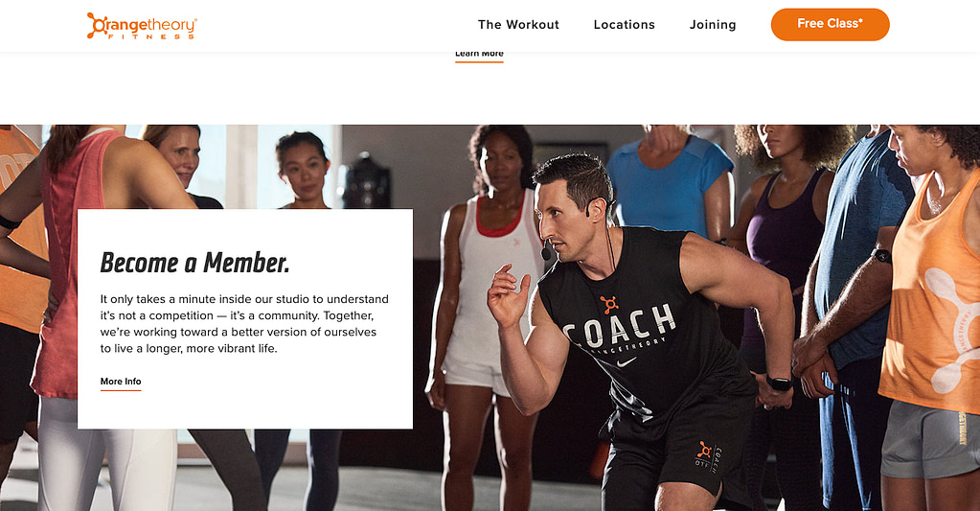Click the Become a Member heading
Viewport: 980px width, 511px height.
pos(194,263)
